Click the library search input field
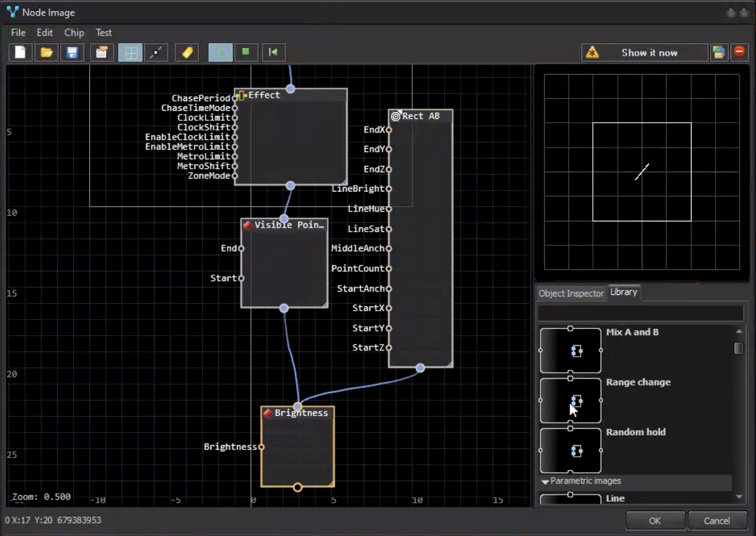This screenshot has width=756, height=536. coord(640,313)
